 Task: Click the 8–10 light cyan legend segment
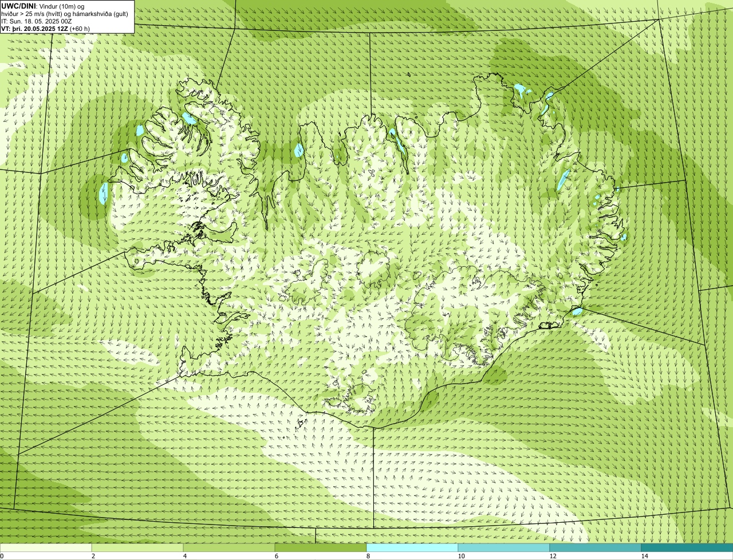(412, 547)
